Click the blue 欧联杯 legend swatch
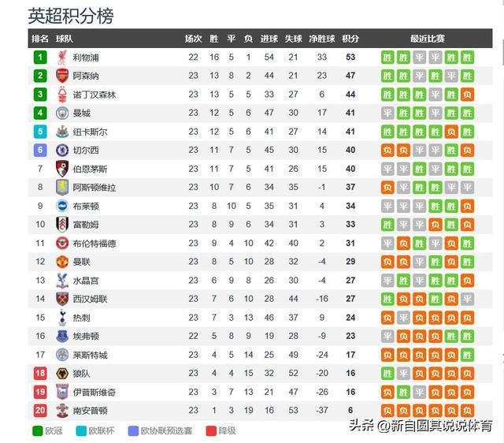504x443 pixels. 81,430
